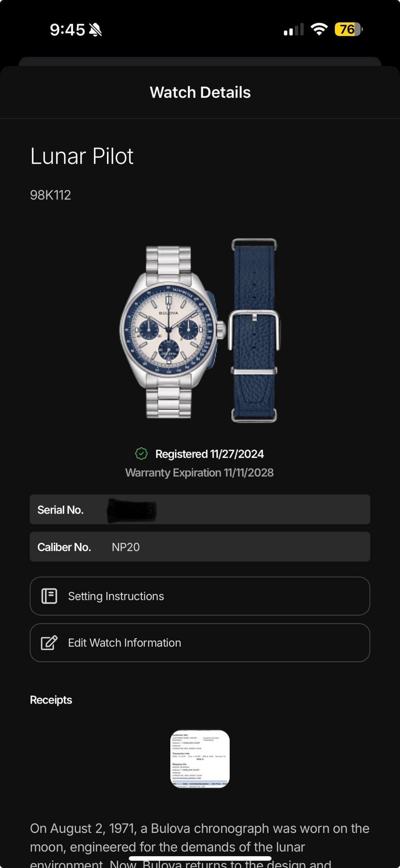Tap the silent mode bell icon
The height and width of the screenshot is (868, 400).
tap(96, 30)
